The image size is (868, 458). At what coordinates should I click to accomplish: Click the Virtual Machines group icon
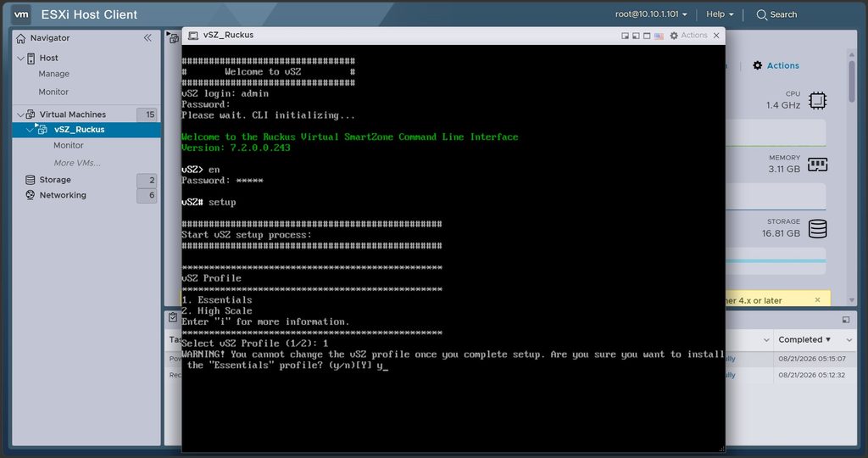click(31, 114)
